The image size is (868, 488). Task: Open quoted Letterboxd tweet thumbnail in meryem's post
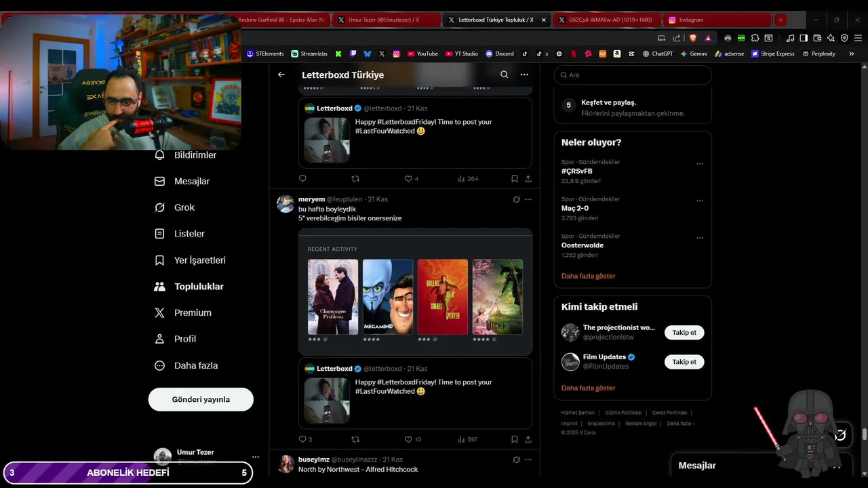[327, 401]
